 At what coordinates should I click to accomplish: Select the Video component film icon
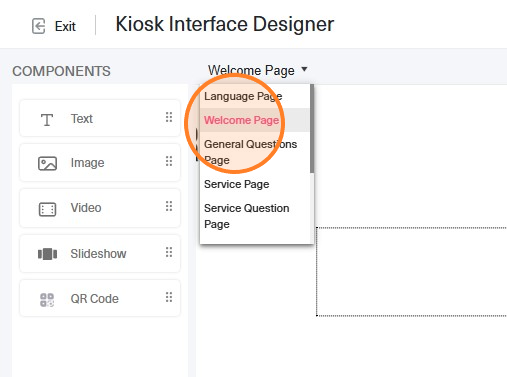point(48,209)
